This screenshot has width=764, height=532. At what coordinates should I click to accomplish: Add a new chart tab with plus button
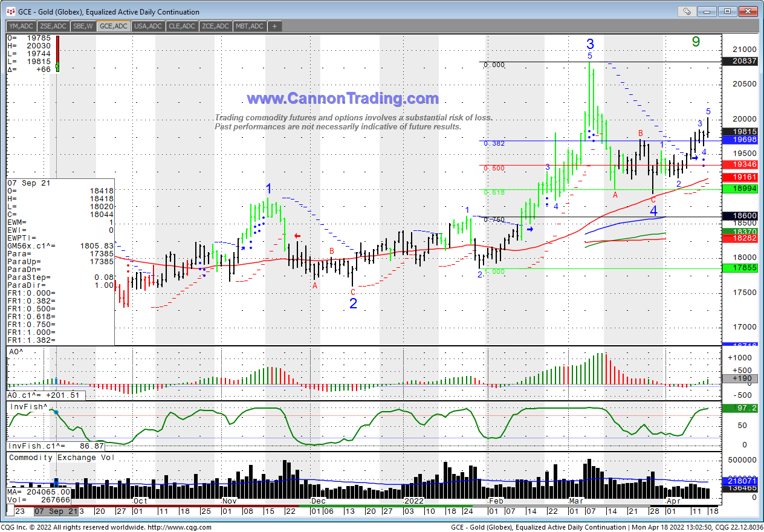point(275,26)
